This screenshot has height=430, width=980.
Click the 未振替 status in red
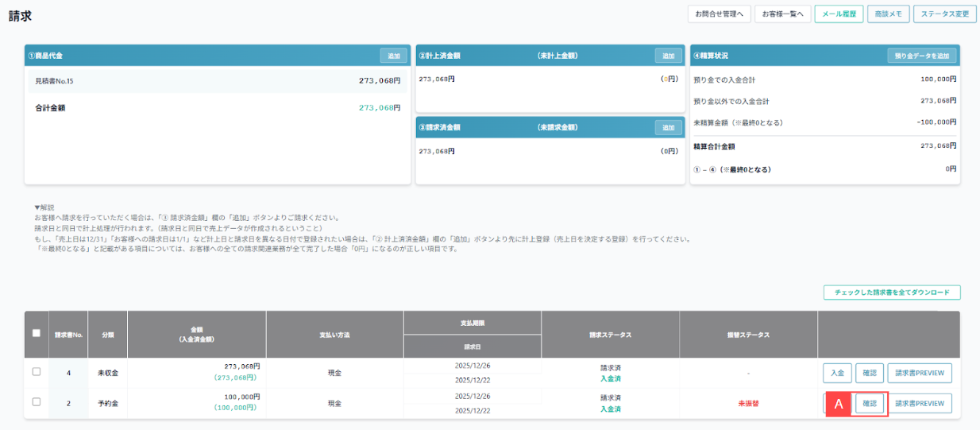748,403
